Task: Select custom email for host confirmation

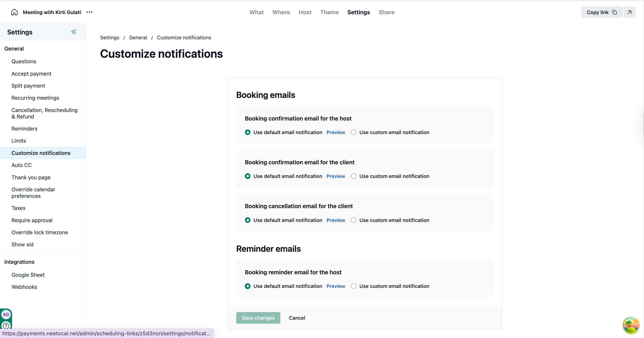Action: [x=354, y=132]
